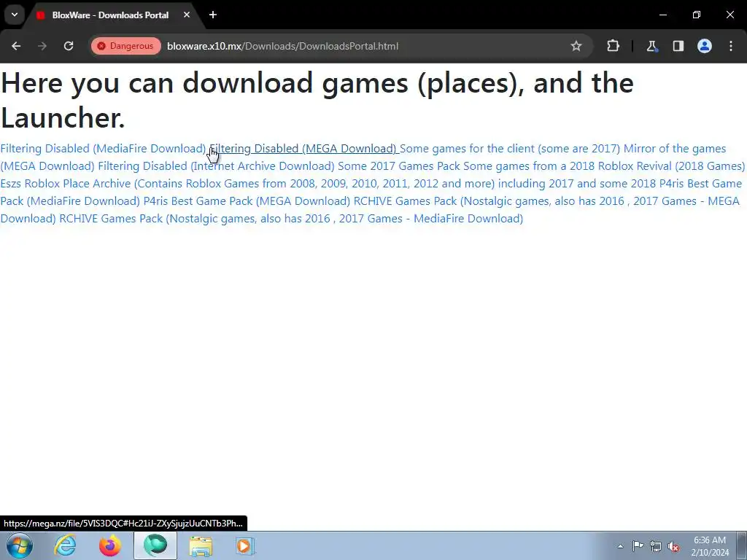Open a new browser tab
Screen dimensions: 747x560
pyautogui.click(x=213, y=15)
